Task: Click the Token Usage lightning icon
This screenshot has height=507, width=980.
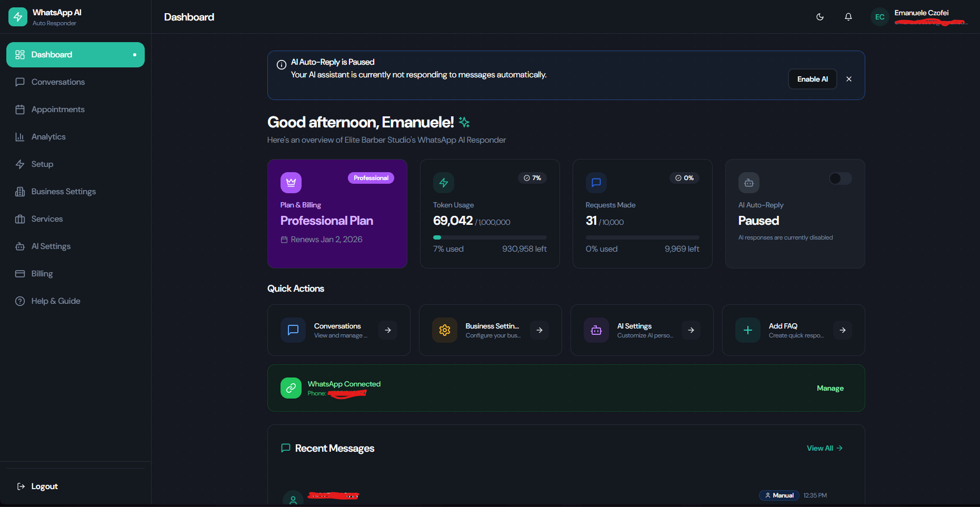Action: pos(444,183)
